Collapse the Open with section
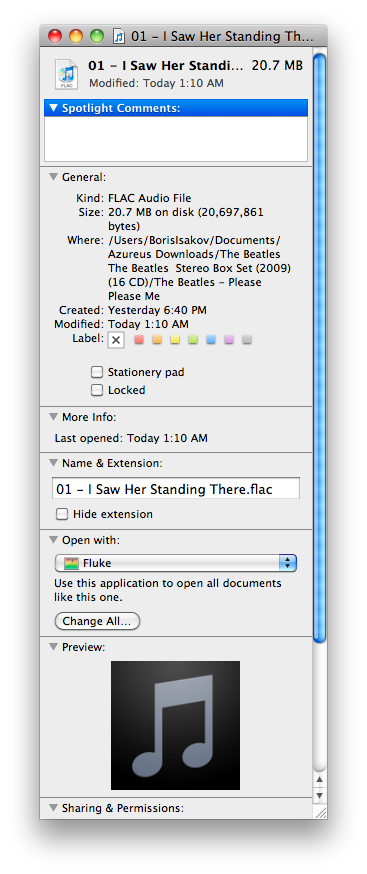367x874 pixels. (54, 540)
